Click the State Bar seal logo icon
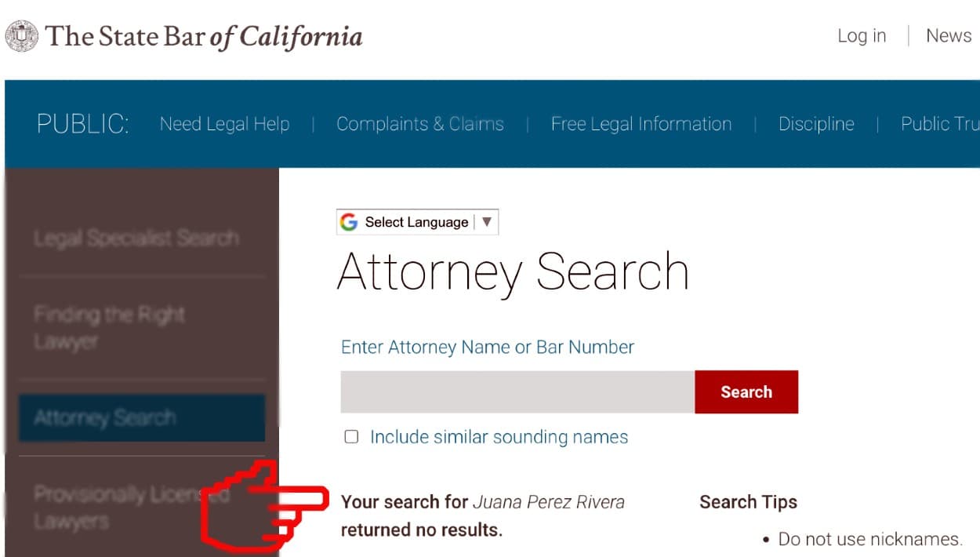Viewport: 980px width, 557px height. [21, 36]
